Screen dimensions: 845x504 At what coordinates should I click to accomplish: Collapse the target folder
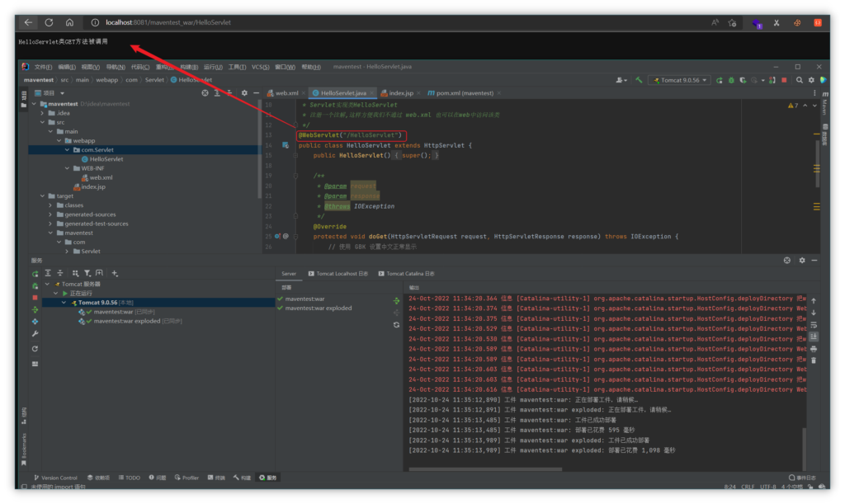pyautogui.click(x=43, y=196)
